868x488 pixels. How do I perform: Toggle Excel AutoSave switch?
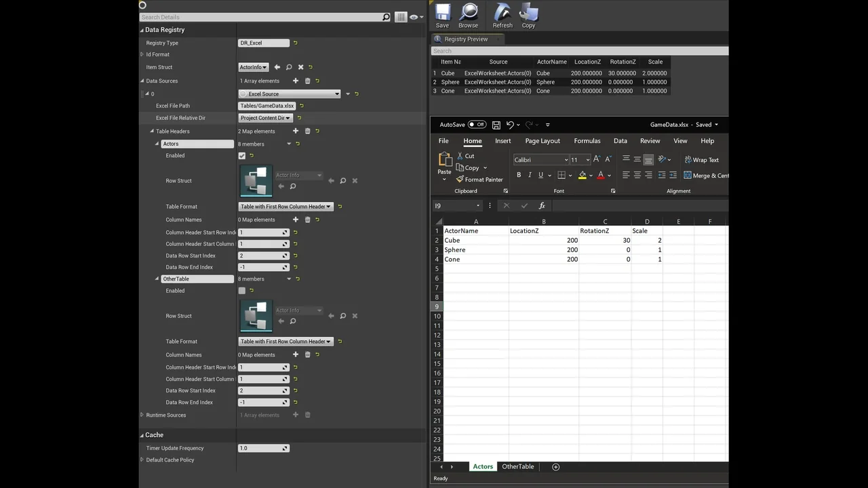pyautogui.click(x=477, y=125)
